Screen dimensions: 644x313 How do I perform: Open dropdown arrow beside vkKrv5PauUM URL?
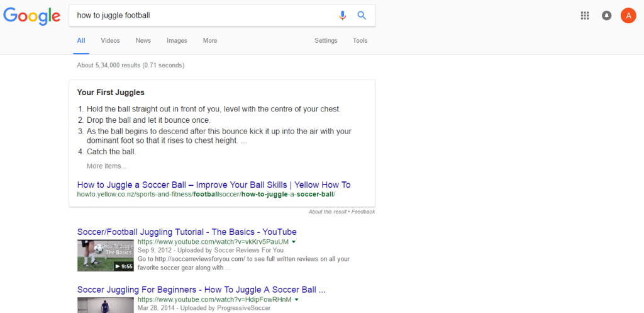[294, 242]
